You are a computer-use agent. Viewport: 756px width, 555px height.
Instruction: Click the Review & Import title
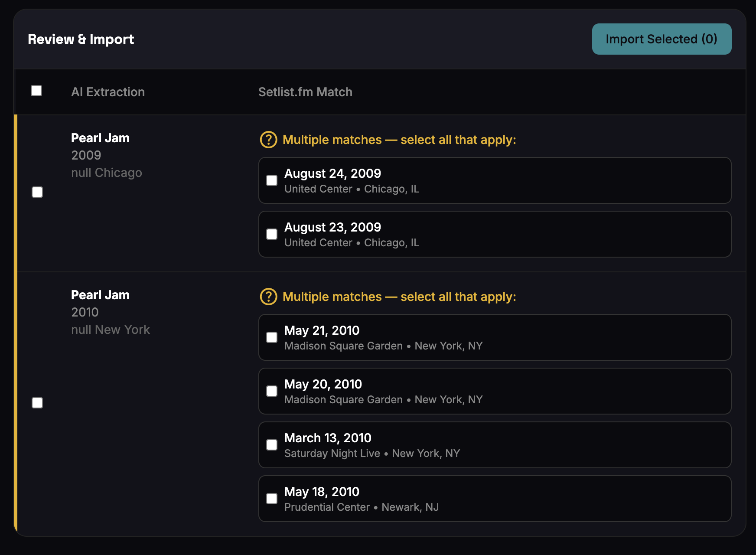[81, 39]
